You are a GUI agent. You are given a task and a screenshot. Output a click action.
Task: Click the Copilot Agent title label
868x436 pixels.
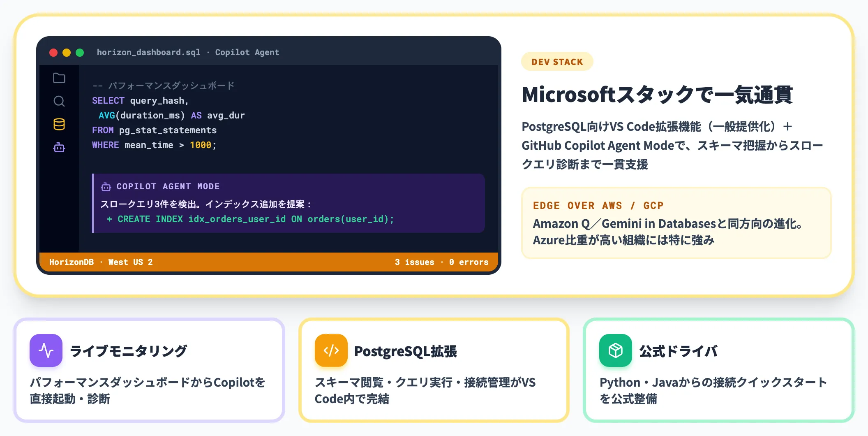pos(247,52)
